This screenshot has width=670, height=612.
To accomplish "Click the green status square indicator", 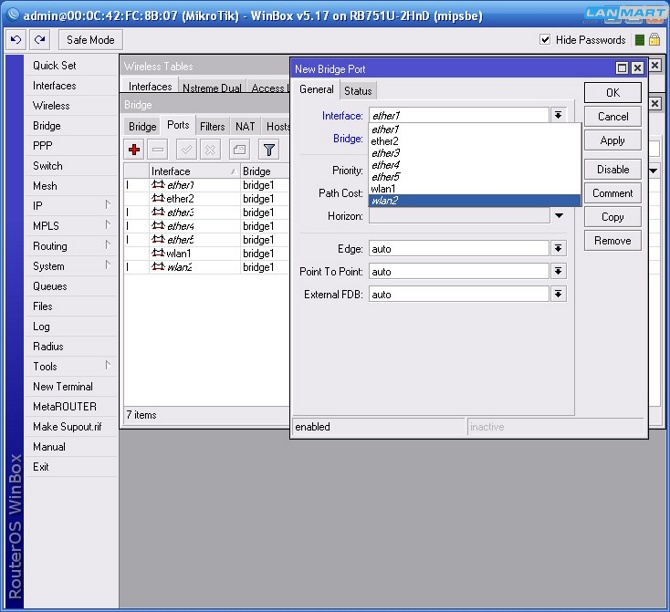I will pos(639,40).
